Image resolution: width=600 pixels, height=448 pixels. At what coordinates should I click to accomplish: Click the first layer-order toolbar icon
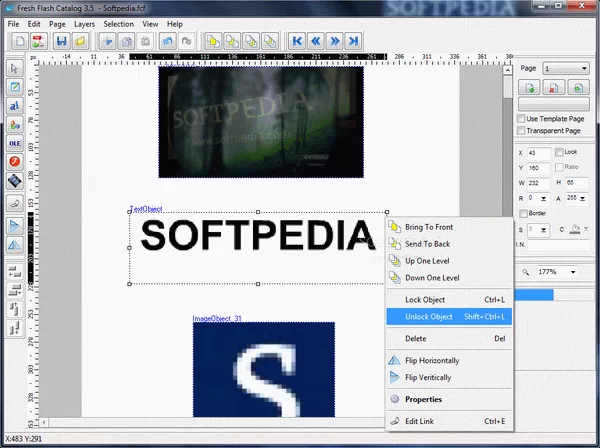pos(213,41)
